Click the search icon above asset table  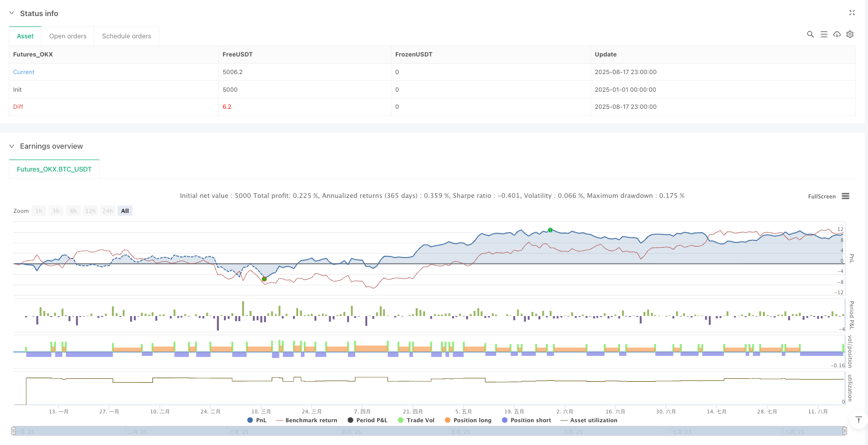point(810,34)
